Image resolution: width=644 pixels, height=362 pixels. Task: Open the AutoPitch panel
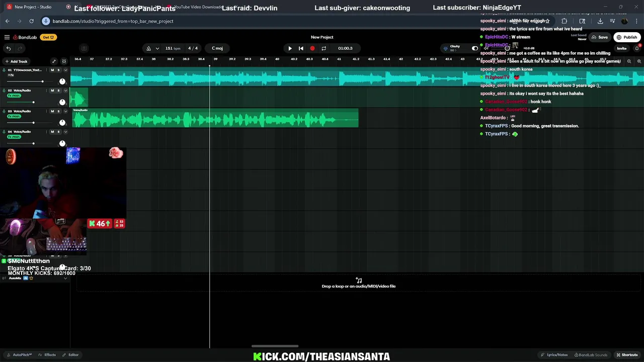(x=19, y=355)
